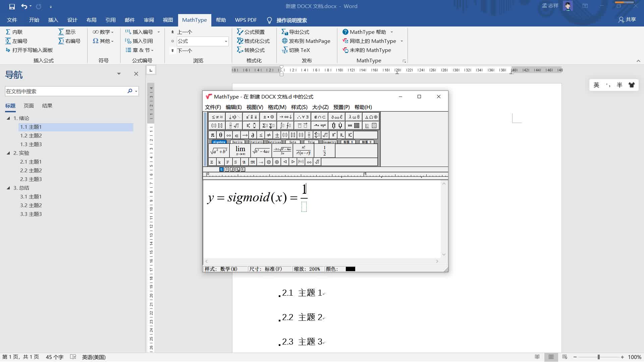Click the 公式预置 button
The image size is (644, 362).
click(x=251, y=32)
